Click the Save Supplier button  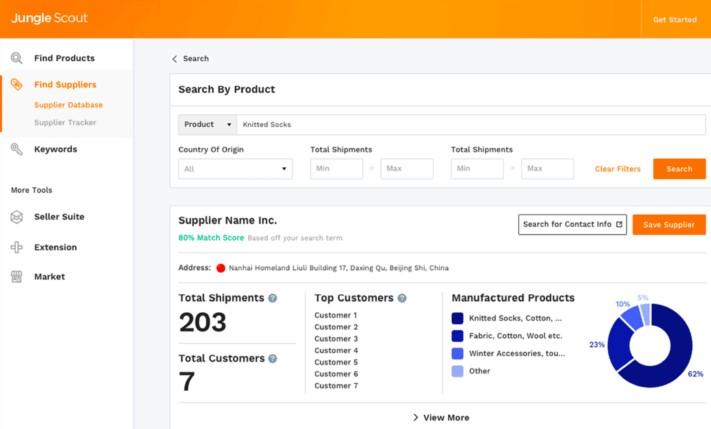(669, 224)
